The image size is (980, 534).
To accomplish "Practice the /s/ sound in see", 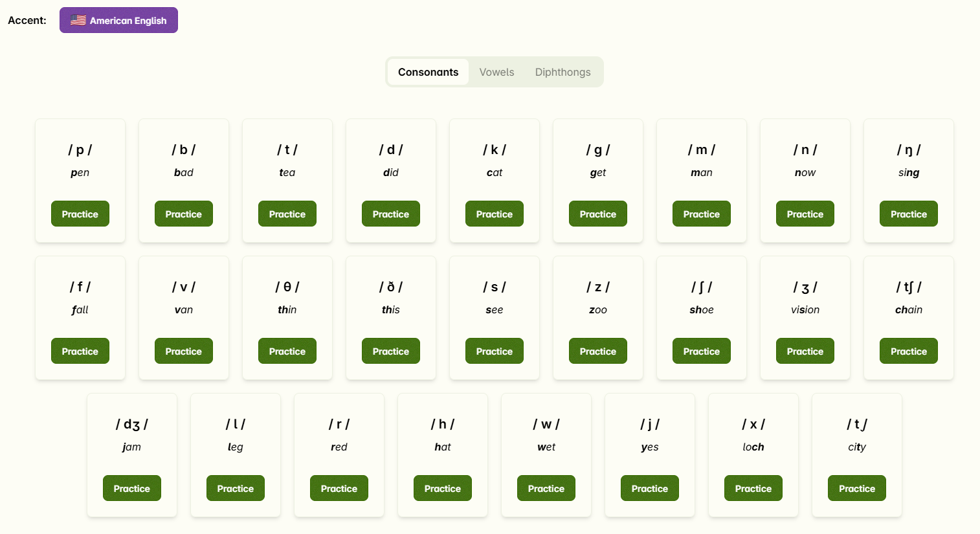I will (x=495, y=351).
